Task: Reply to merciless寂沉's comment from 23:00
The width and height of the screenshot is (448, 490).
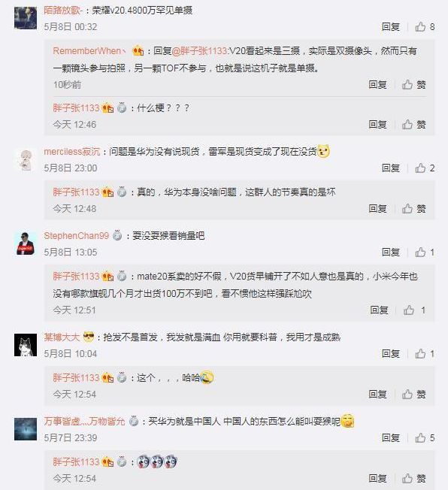Action: [391, 168]
